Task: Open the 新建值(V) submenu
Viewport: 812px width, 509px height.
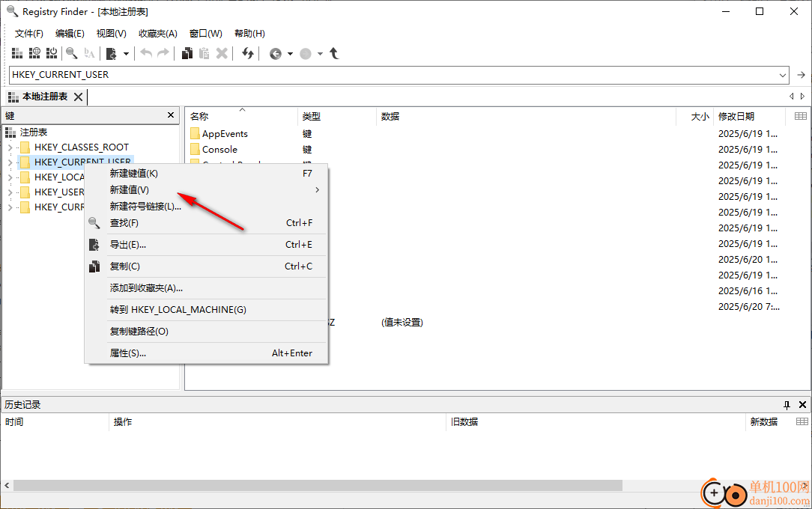Action: [x=207, y=190]
